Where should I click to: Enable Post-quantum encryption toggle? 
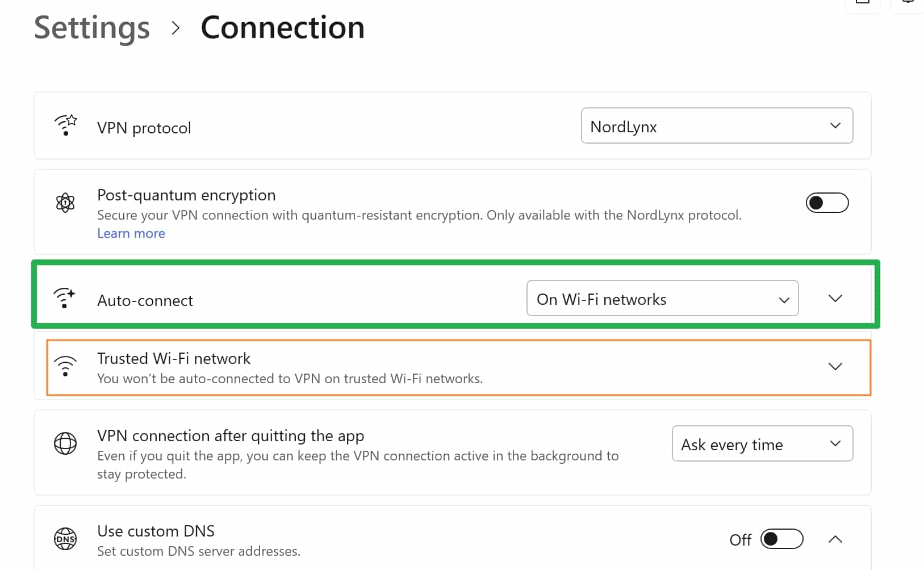click(x=827, y=203)
